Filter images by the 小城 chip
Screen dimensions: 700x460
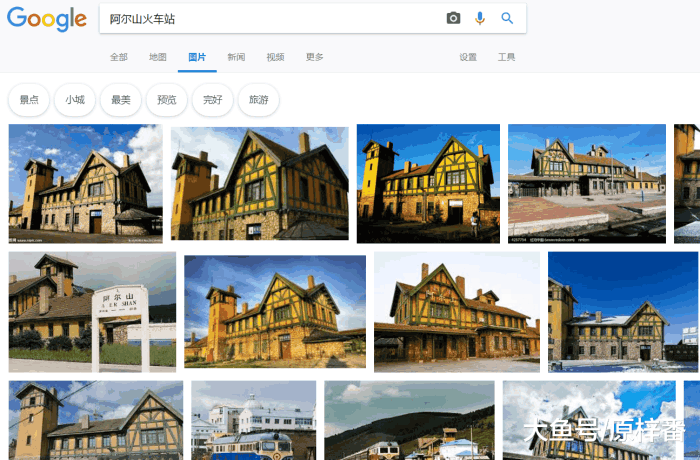pos(75,100)
